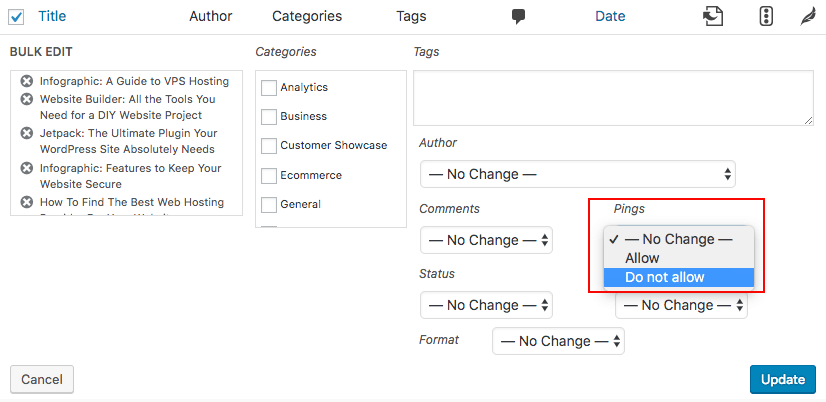Check the General category

point(269,204)
